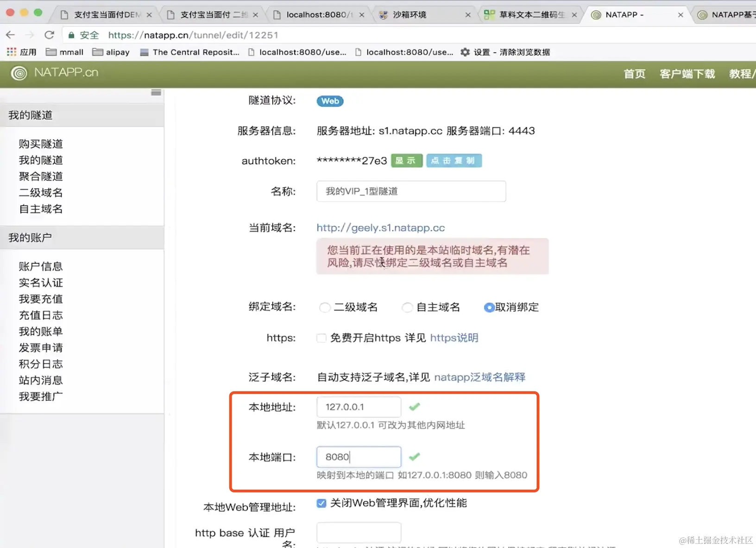Select the 自主域名 radio button
The height and width of the screenshot is (548, 756).
[407, 307]
